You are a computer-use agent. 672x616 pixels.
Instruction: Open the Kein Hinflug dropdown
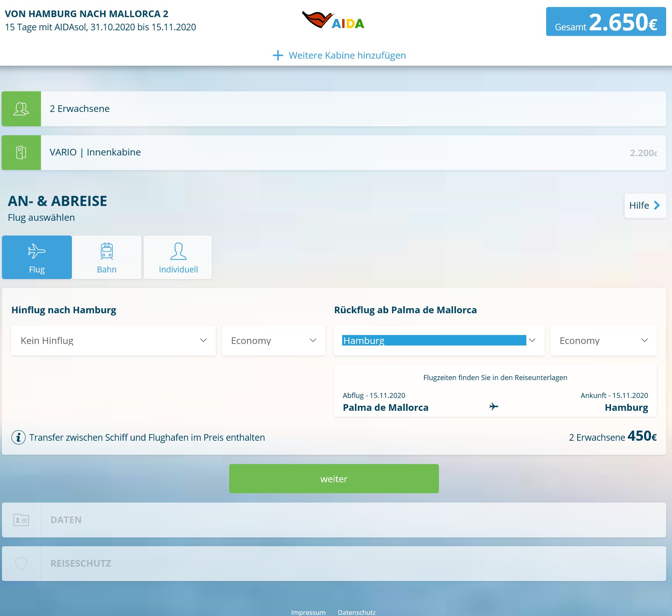[113, 340]
